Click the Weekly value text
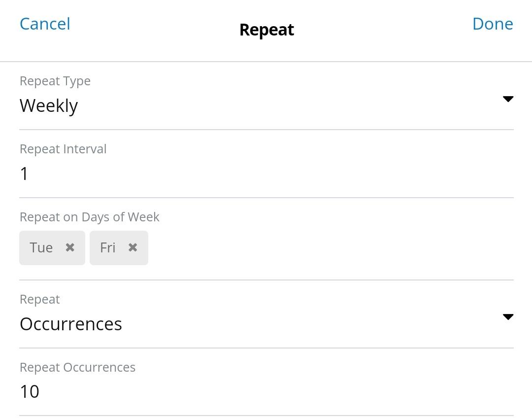 pos(49,105)
